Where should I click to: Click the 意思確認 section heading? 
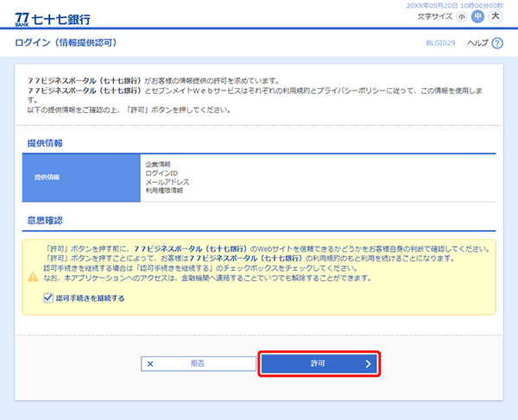[x=45, y=221]
